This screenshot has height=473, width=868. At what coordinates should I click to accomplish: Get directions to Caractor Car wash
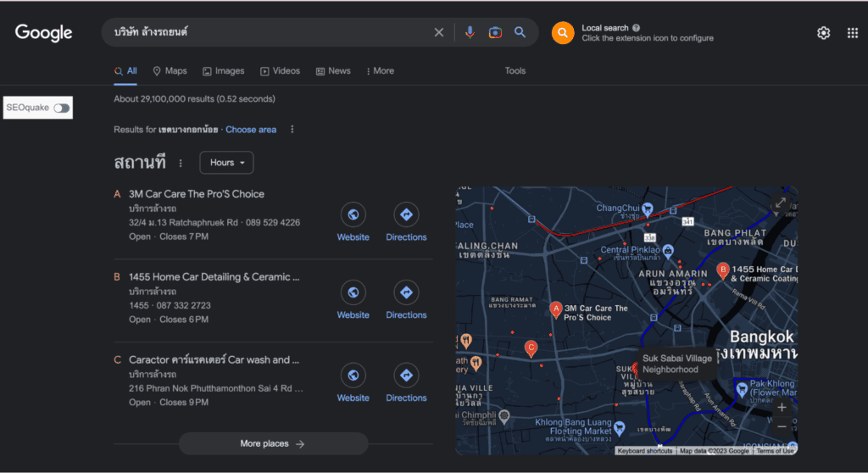click(406, 383)
